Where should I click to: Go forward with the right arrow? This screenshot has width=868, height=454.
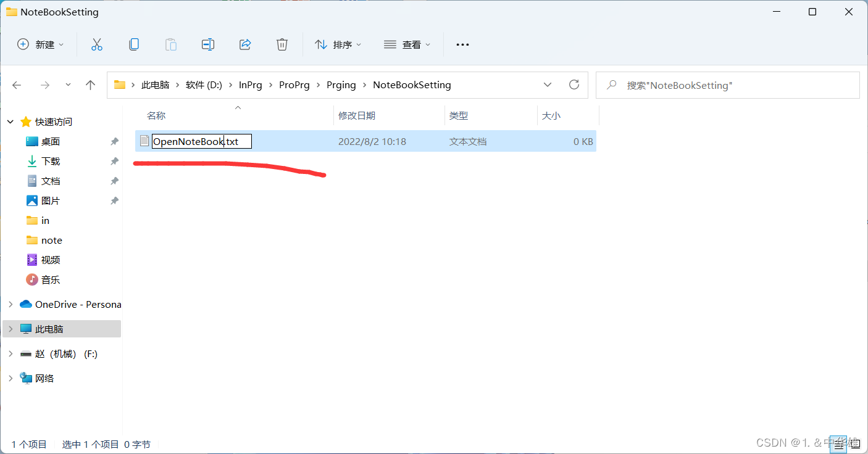(x=44, y=85)
